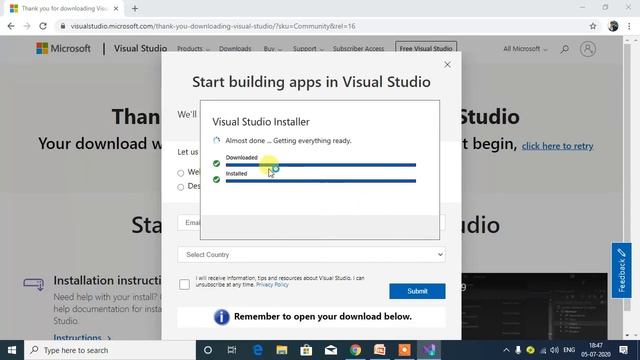The image size is (640, 360).
Task: Open the orange app taskbar icon
Action: coord(404,350)
